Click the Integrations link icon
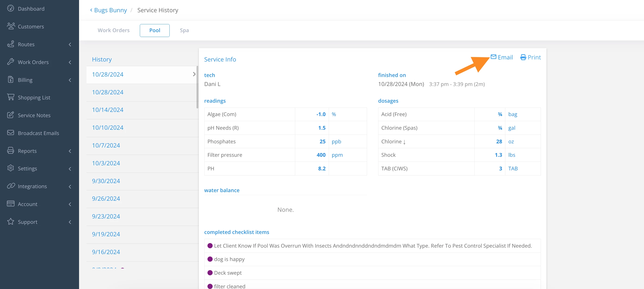 11,186
